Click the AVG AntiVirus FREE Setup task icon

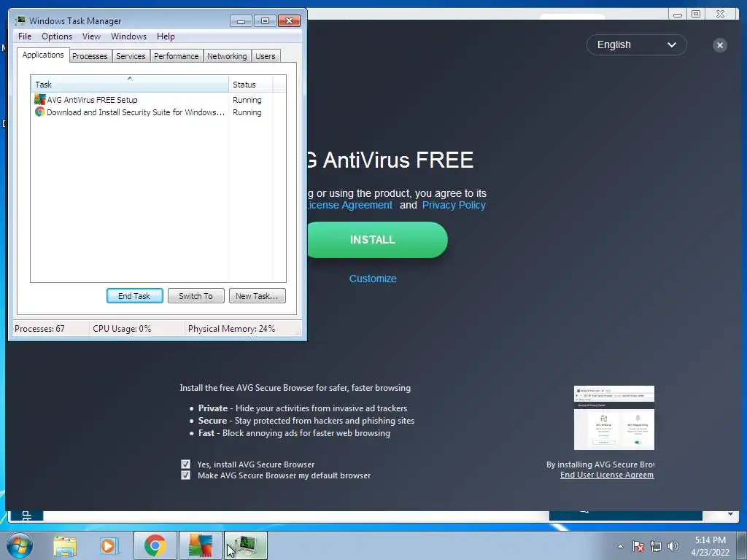click(40, 99)
